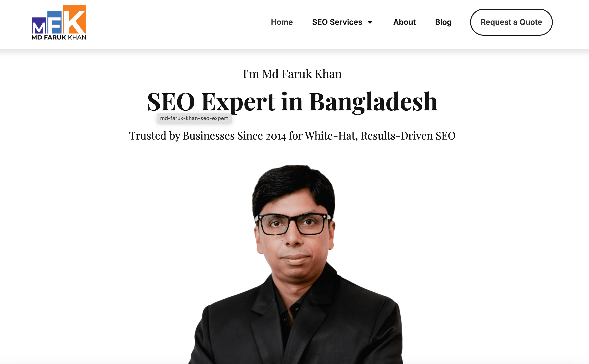Click the "SEO Expert in Bangladesh" heading
This screenshot has height=364, width=589.
click(x=292, y=102)
